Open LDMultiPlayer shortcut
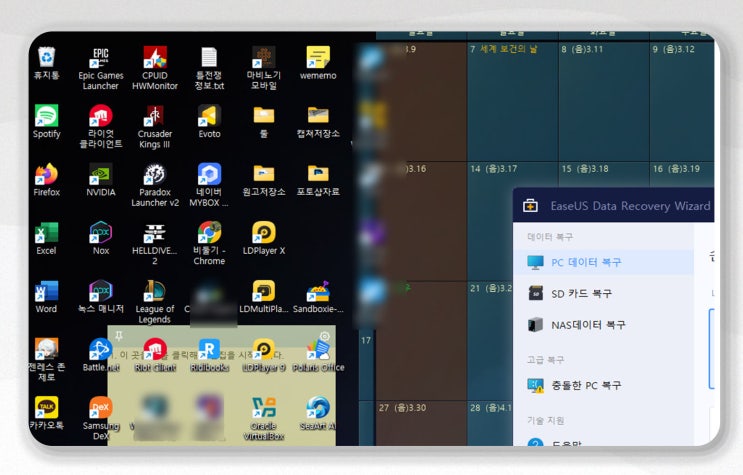Image resolution: width=743 pixels, height=475 pixels. click(263, 296)
